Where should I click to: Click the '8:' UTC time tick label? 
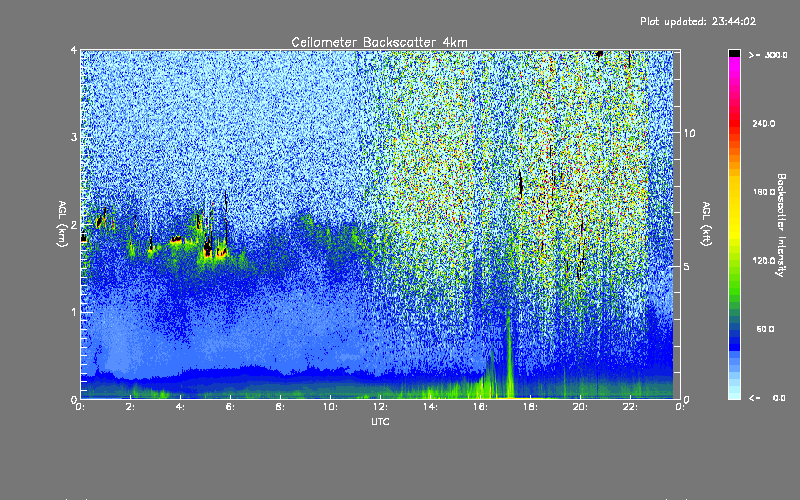tap(281, 407)
